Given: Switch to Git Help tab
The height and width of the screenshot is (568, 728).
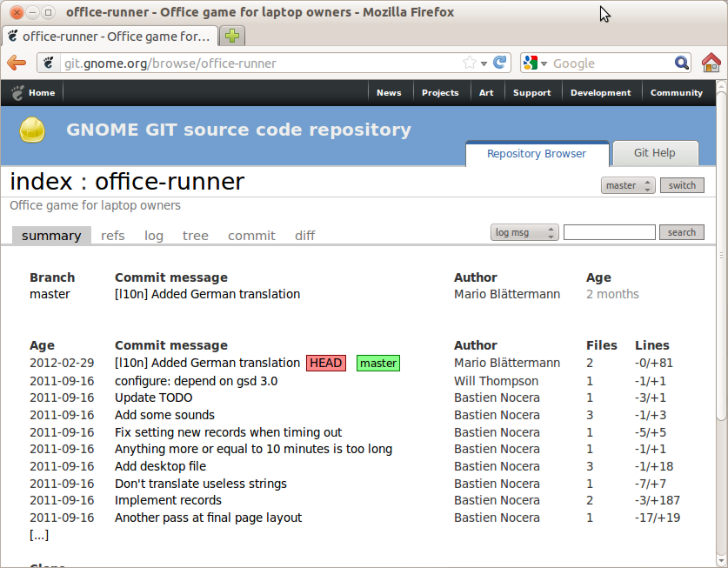Looking at the screenshot, I should coord(655,153).
